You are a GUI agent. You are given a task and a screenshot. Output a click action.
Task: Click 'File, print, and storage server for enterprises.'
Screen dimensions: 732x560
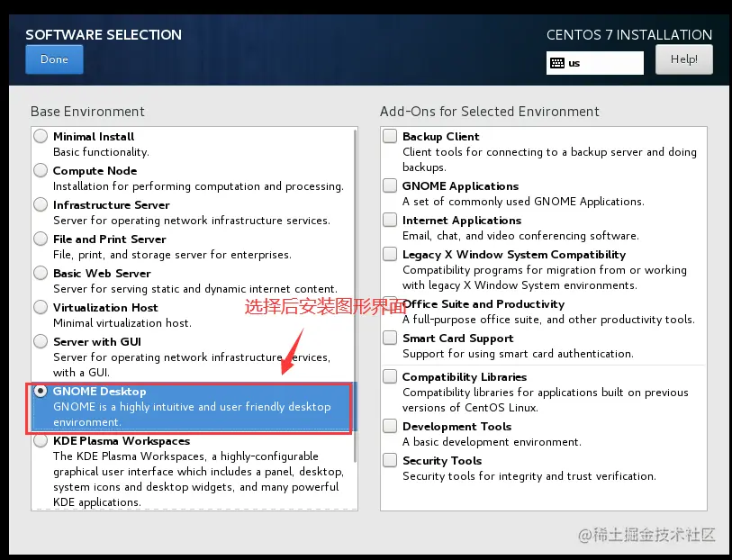172,255
